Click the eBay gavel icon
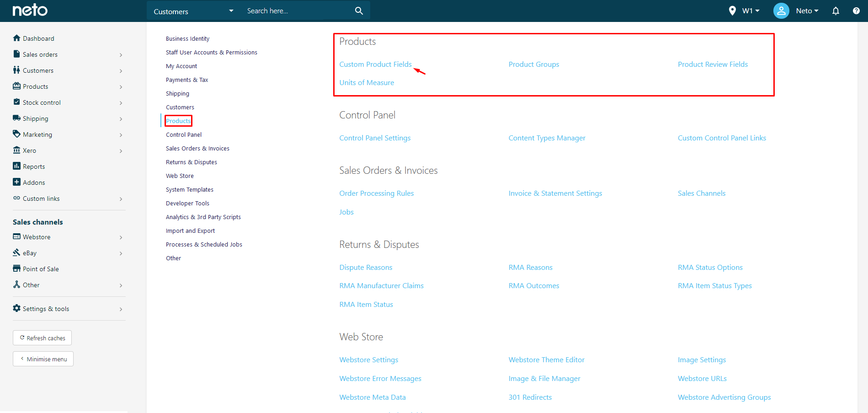Viewport: 868px width, 413px height. pos(17,252)
